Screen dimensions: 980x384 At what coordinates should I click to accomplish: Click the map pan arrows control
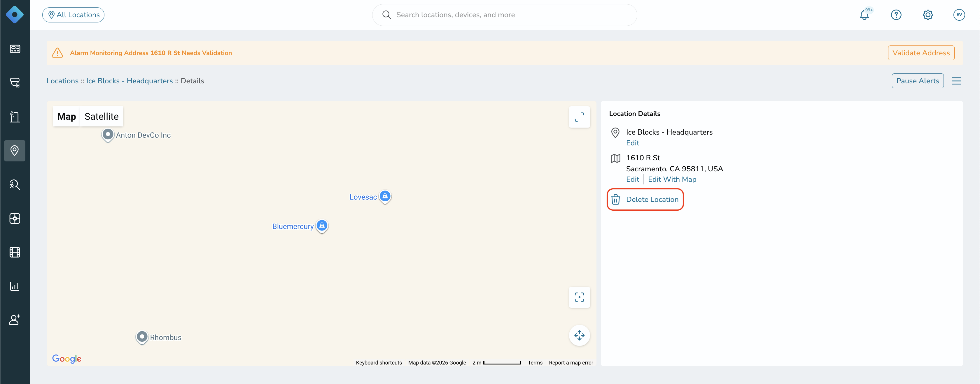coord(580,335)
